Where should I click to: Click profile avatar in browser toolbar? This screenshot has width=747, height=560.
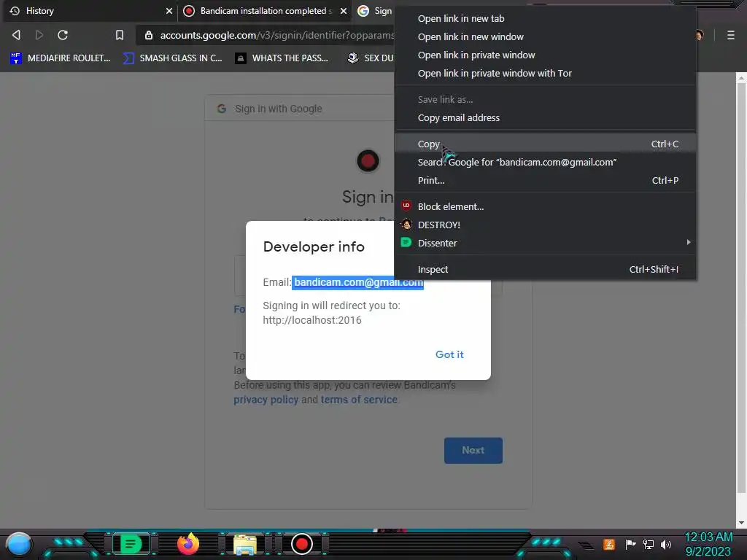[x=700, y=35]
